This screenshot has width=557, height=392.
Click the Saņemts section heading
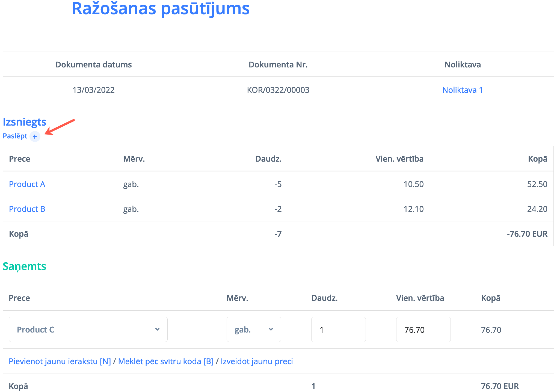25,266
